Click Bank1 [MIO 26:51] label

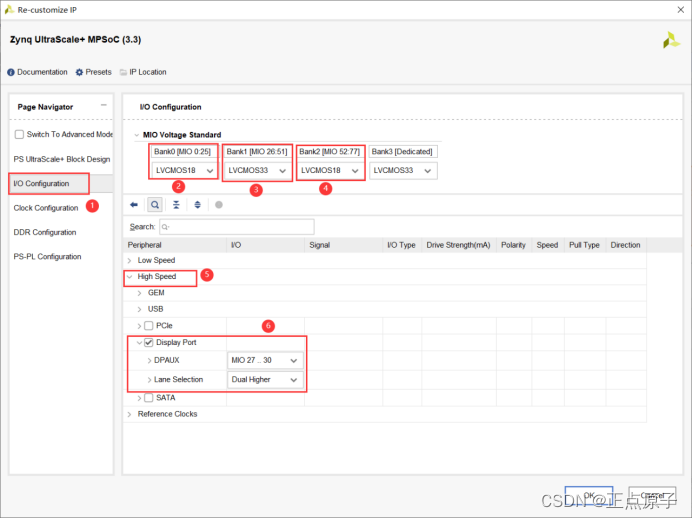(x=257, y=152)
